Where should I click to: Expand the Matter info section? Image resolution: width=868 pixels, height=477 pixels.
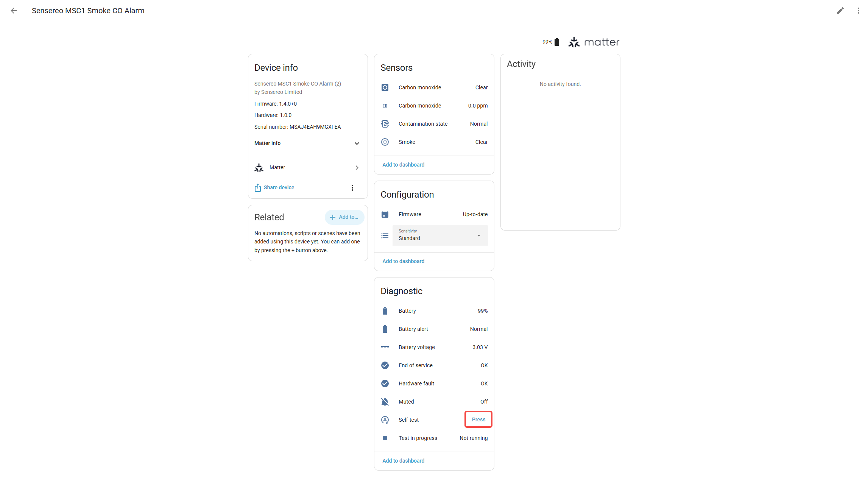pyautogui.click(x=307, y=143)
